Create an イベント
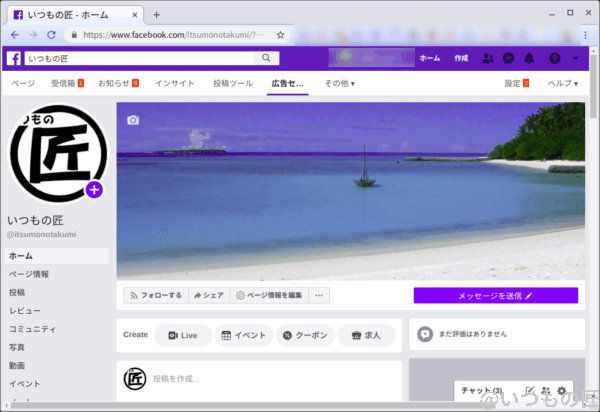 point(244,335)
